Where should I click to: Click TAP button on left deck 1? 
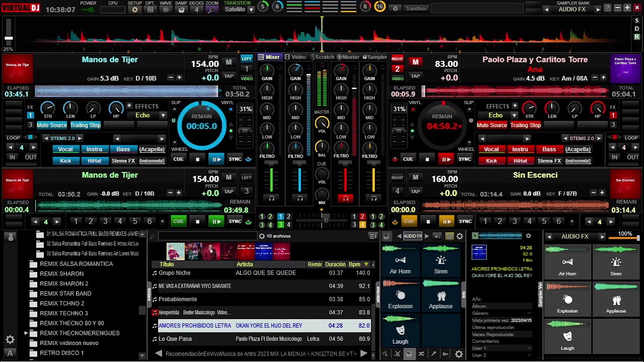coord(228,76)
